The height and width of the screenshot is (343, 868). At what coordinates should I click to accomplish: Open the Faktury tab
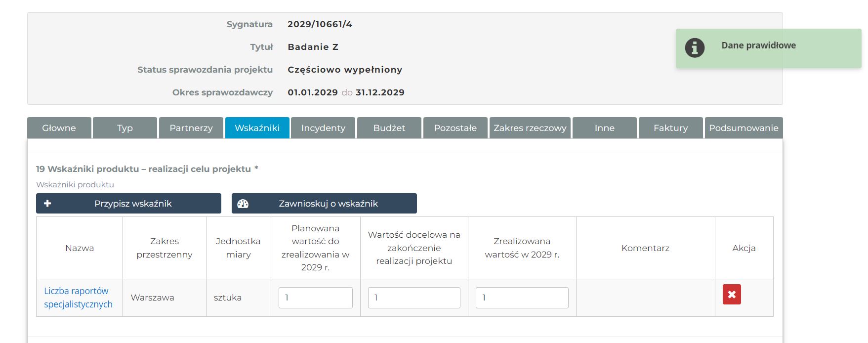[x=670, y=128]
